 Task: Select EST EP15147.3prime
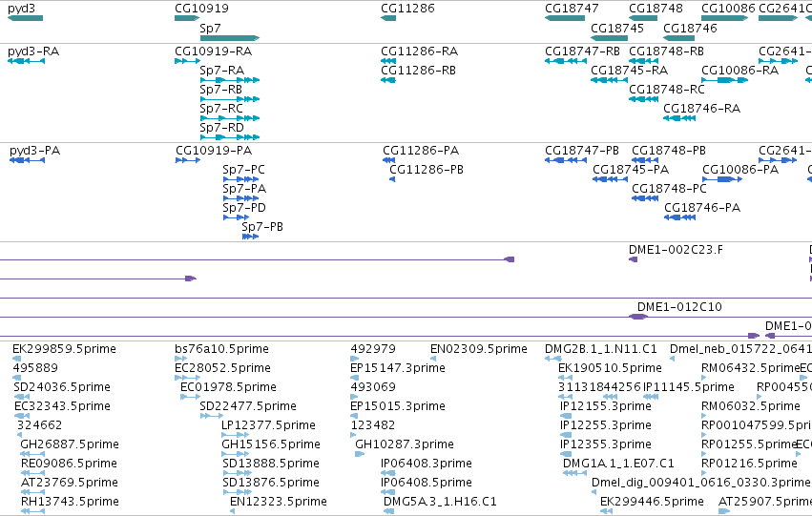tap(354, 378)
